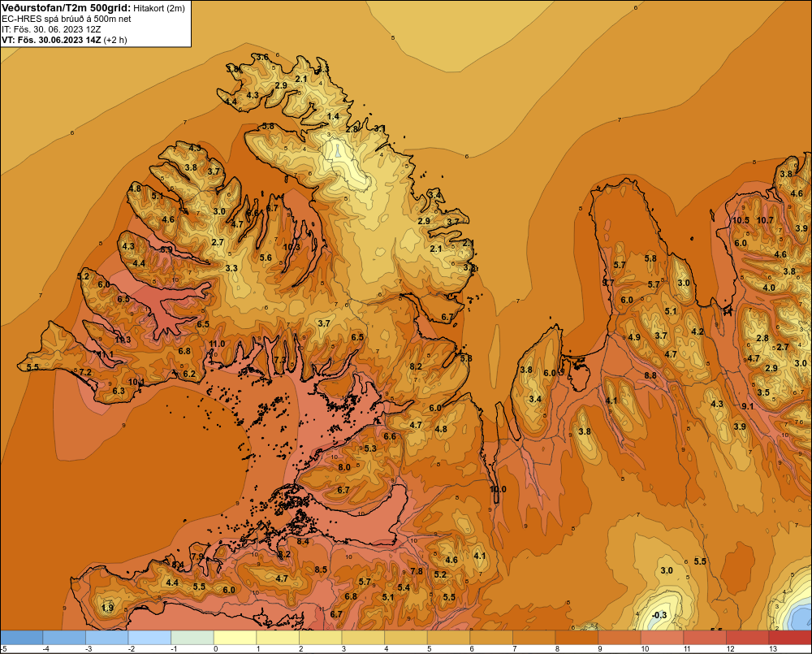Click the legend scale label "-2"
Image resolution: width=812 pixels, height=654 pixels.
pos(132,649)
